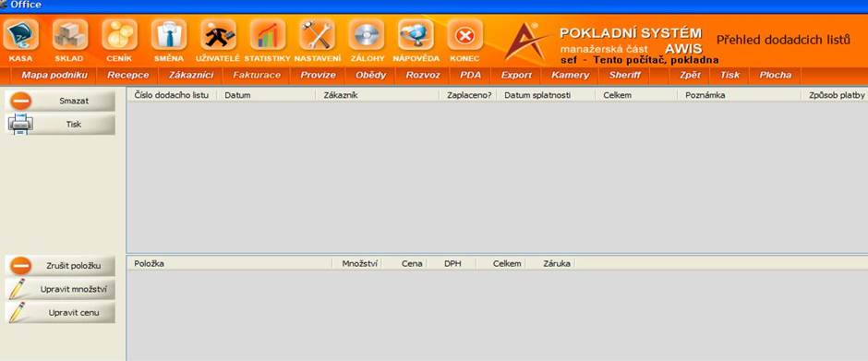The image size is (868, 361).
Task: Click the Upravit množství button
Action: pos(61,289)
